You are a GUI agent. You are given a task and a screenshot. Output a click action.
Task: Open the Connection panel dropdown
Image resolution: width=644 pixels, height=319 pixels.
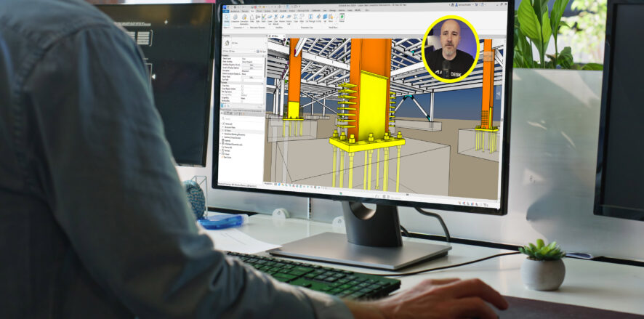point(239,28)
